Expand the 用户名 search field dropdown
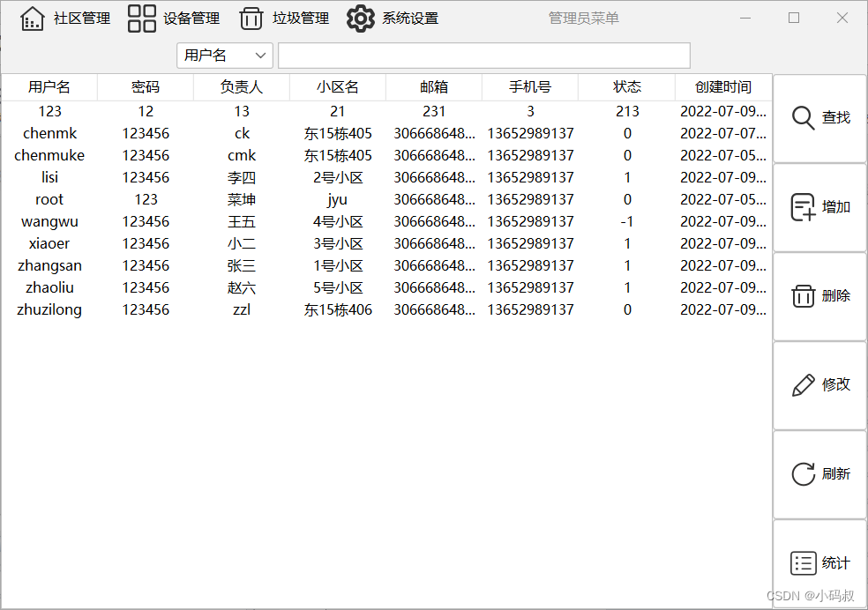The height and width of the screenshot is (610, 868). 225,56
